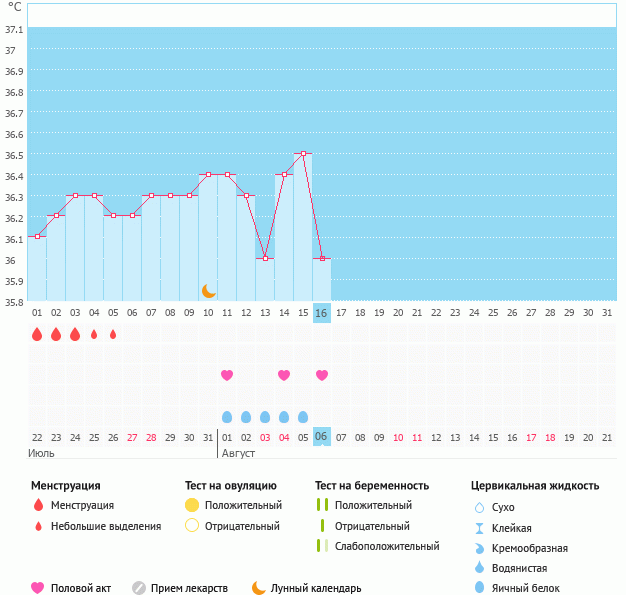626x595 pixels.
Task: Click the blue cervical fluid drop on day 13
Action: coord(265,417)
